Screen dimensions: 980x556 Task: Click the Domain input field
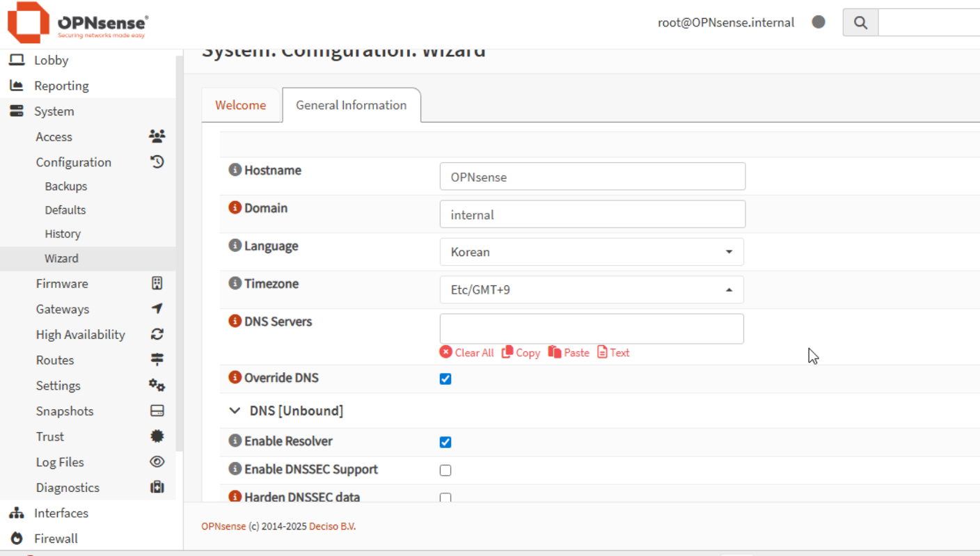tap(592, 214)
